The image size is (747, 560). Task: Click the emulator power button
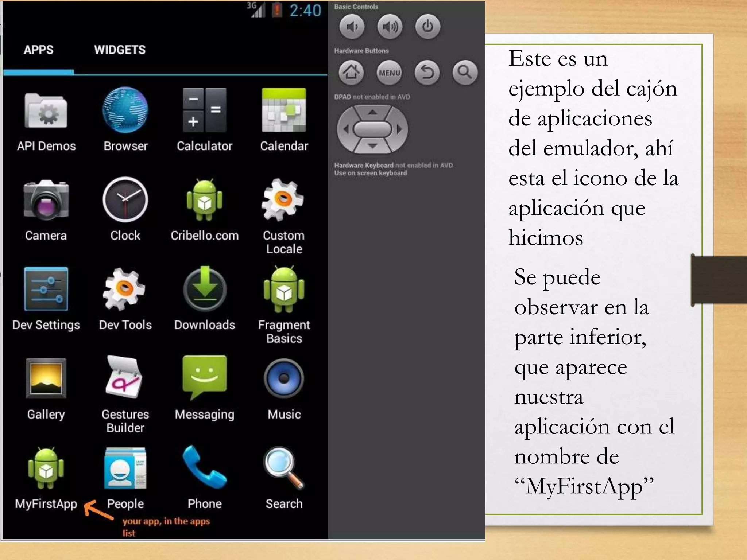(x=428, y=27)
